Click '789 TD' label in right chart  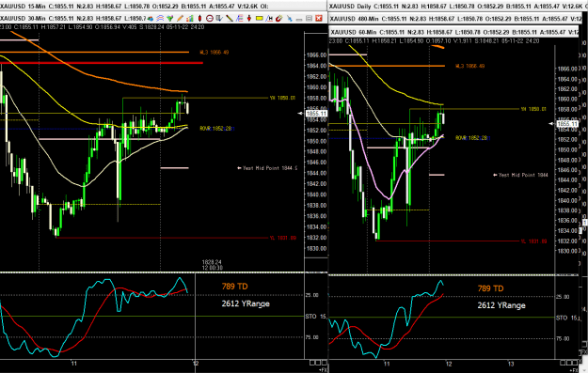[490, 288]
